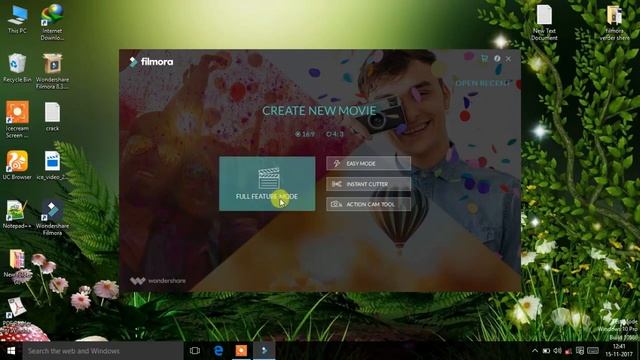This screenshot has width=640, height=360.
Task: Select the Recycle Bin icon
Action: coord(17,68)
